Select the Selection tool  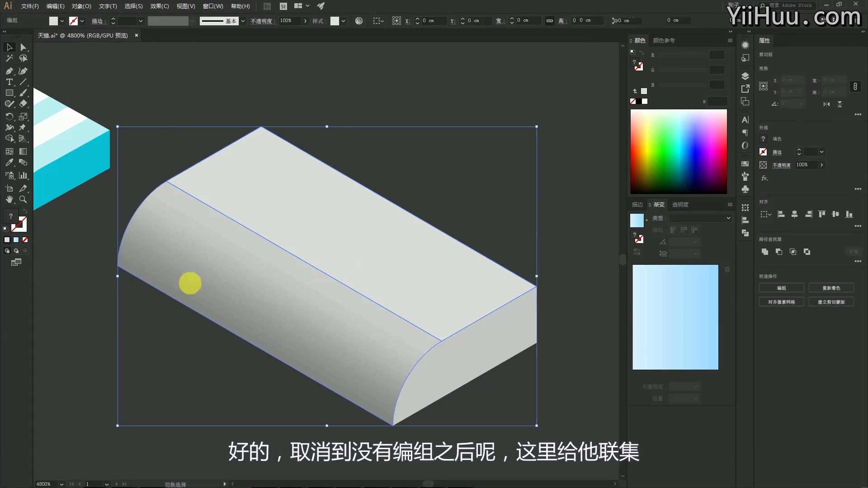point(9,47)
